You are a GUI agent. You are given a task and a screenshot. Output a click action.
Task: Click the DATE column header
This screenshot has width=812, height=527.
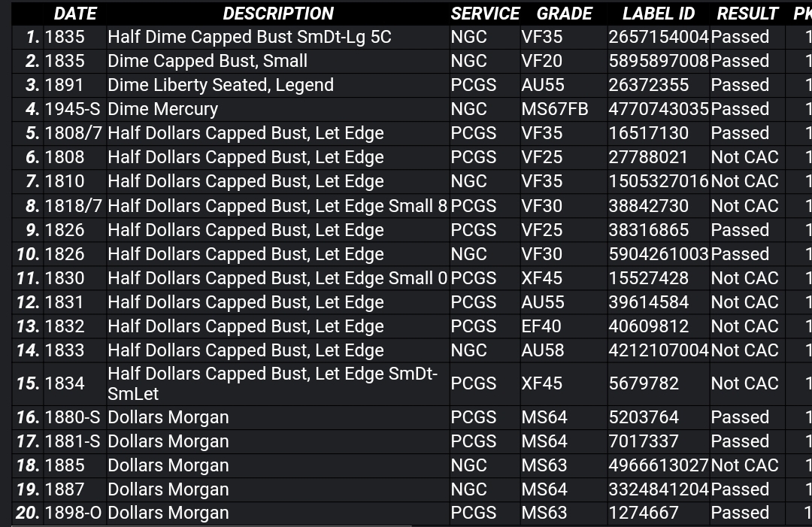point(75,14)
